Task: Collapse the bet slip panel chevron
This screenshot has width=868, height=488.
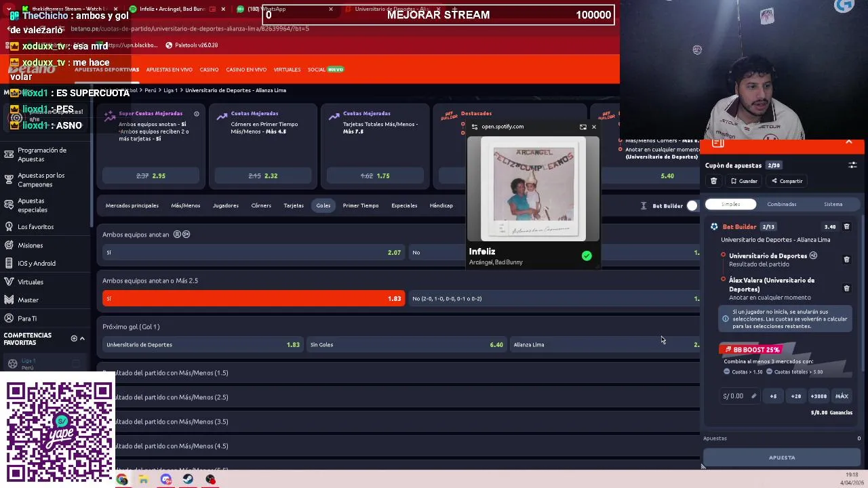Action: click(849, 142)
